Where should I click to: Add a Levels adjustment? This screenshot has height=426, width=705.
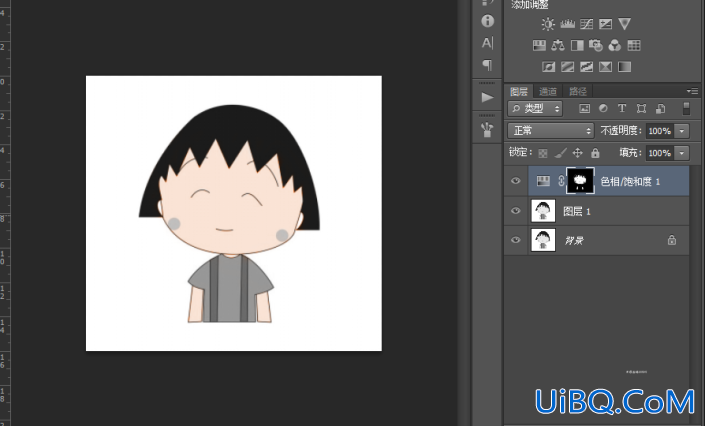tap(567, 24)
